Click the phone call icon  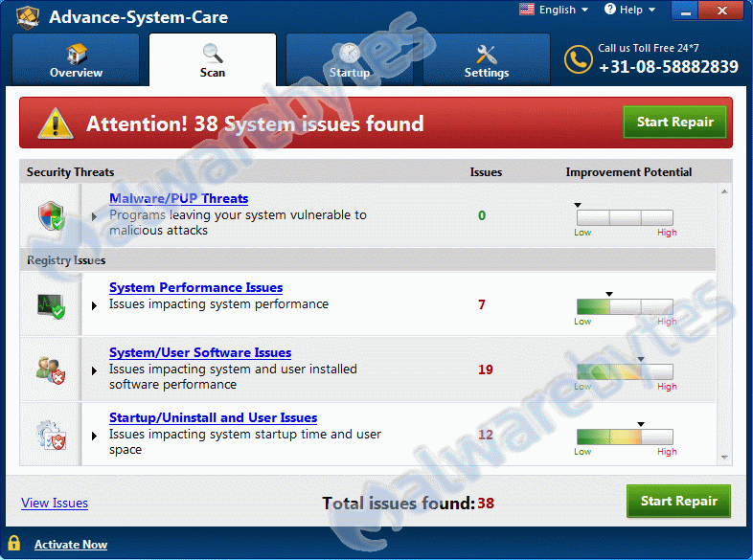(579, 59)
